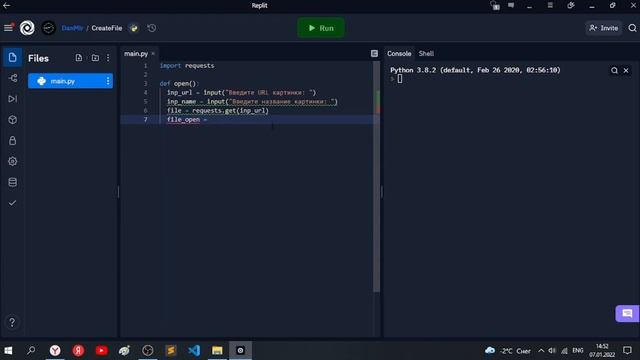Open the Unit tests checkmark sidebar icon

(12, 203)
